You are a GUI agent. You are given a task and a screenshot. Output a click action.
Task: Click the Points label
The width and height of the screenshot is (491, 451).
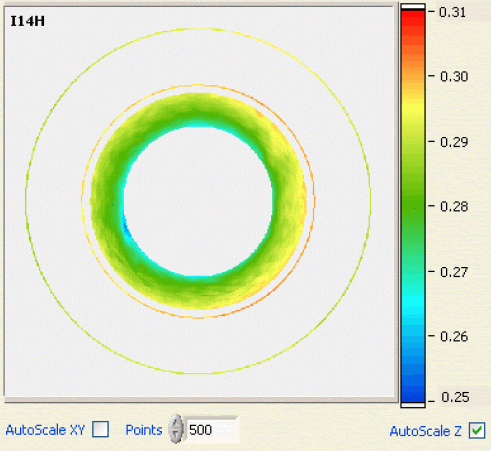click(x=144, y=430)
